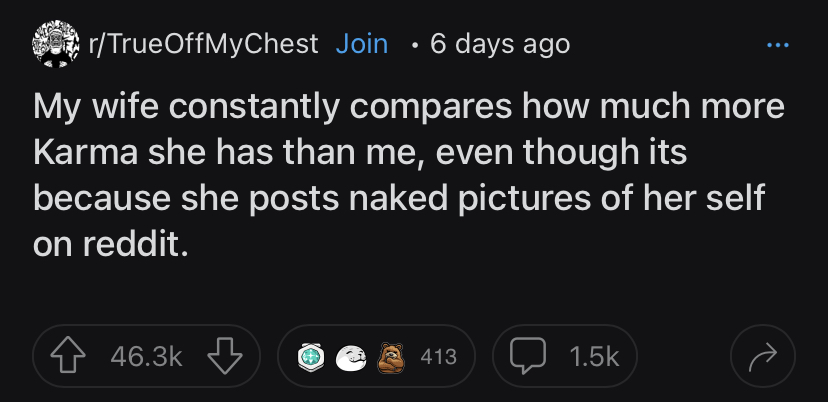Click the word "Karma" in the title
This screenshot has width=828, height=402.
(83, 151)
